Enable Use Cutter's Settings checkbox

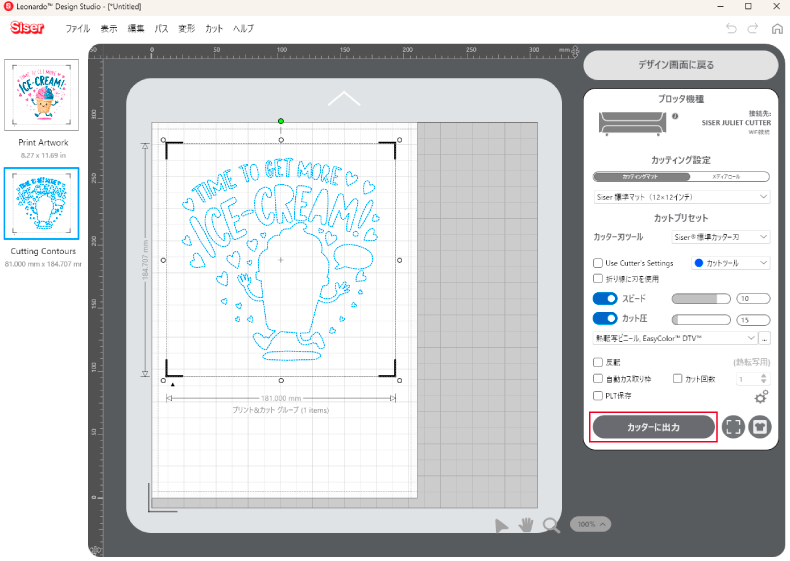coord(598,263)
